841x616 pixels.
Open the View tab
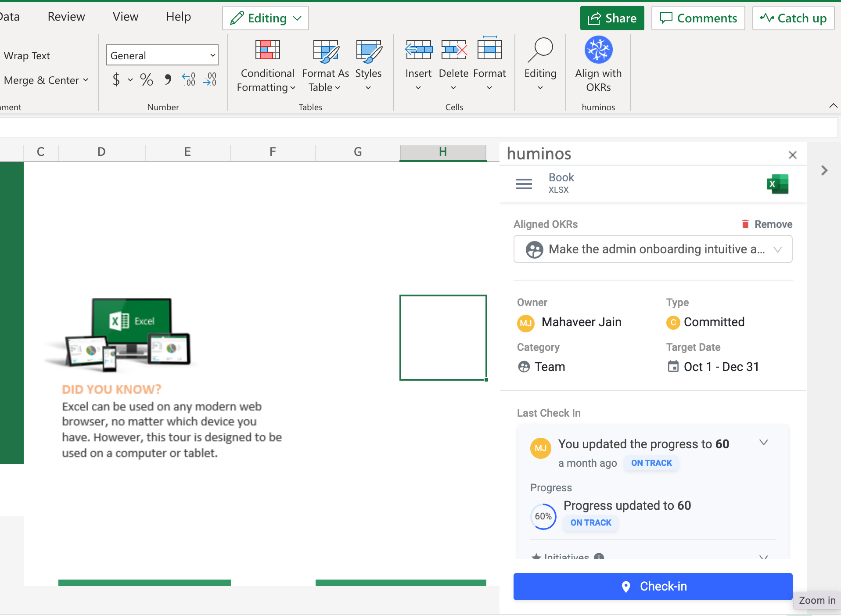[126, 17]
